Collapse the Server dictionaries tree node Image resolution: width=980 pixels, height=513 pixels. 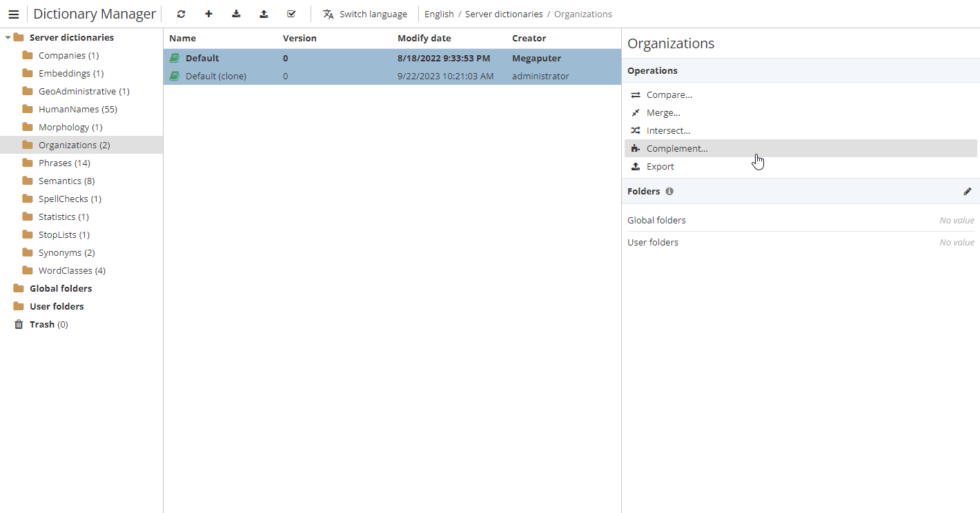click(8, 38)
